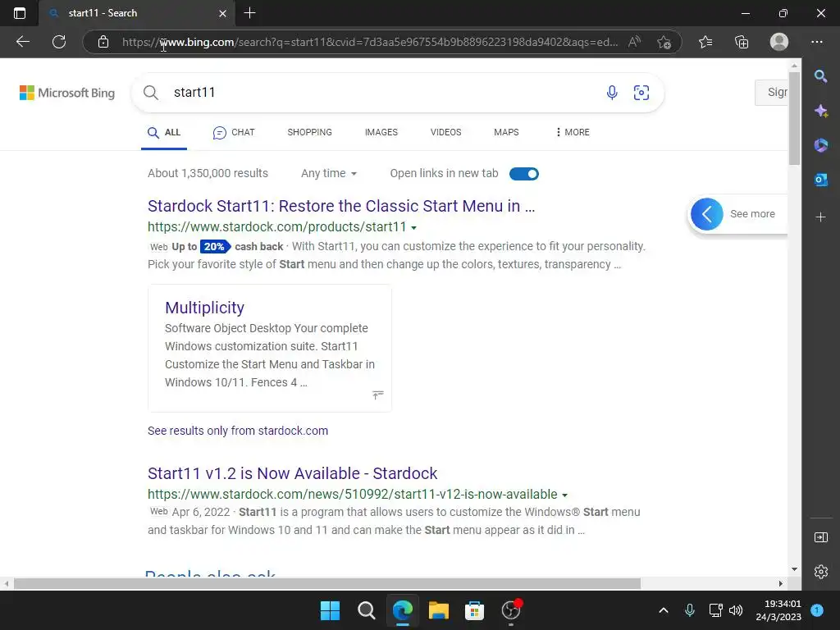The image size is (840, 630).
Task: Switch to the MAPS tab
Action: tap(506, 132)
